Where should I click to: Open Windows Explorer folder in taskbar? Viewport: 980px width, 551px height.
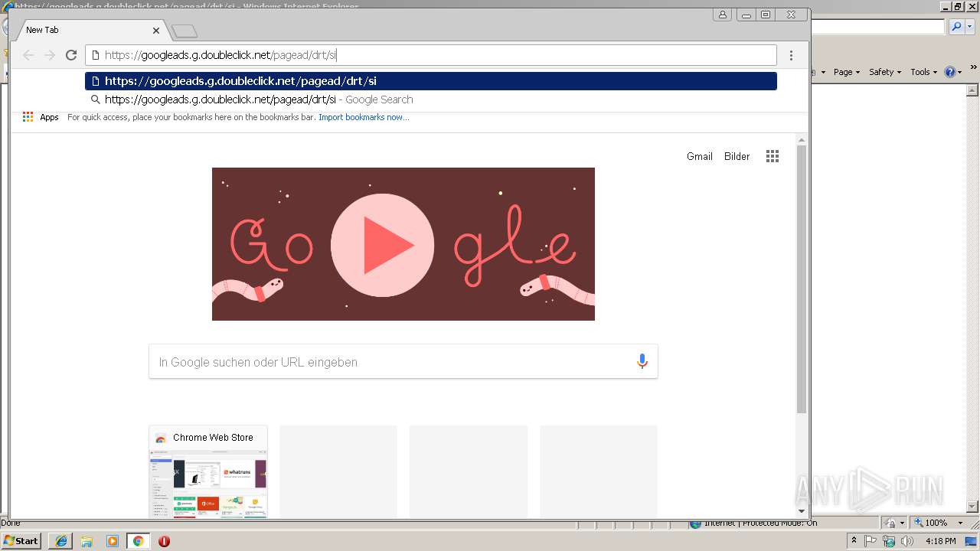87,541
